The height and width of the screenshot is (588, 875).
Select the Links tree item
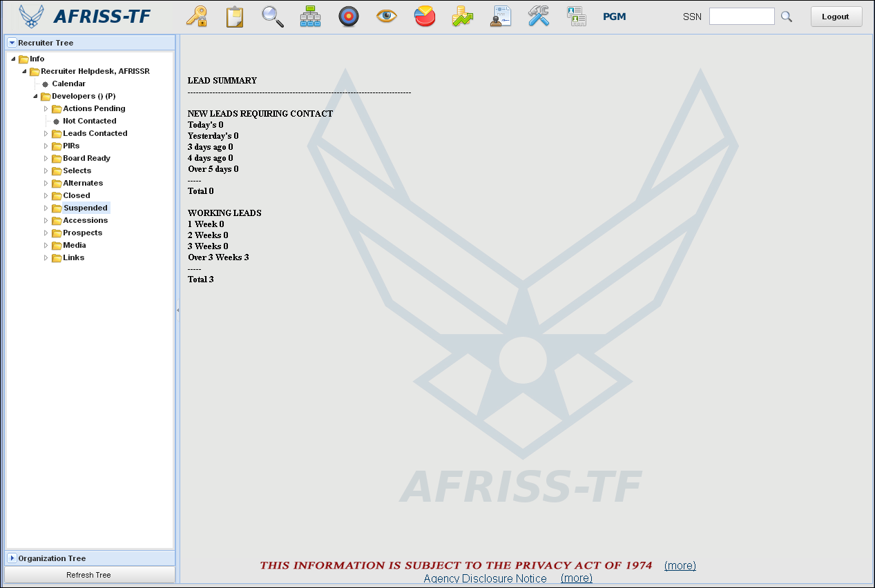click(x=74, y=257)
